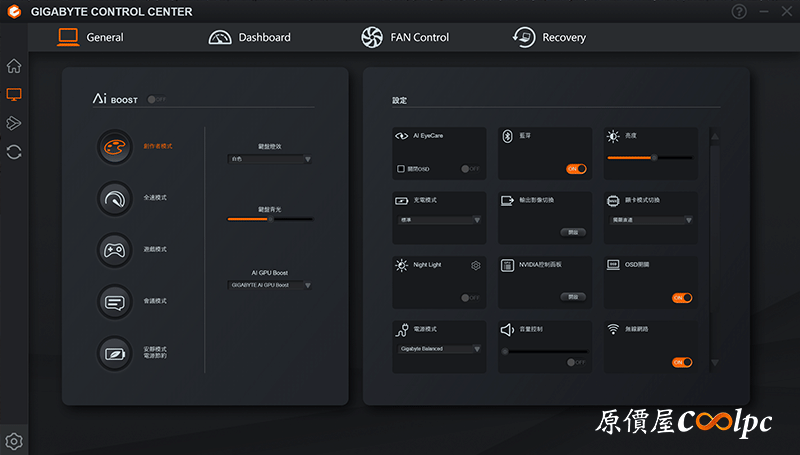800x455 pixels.
Task: Click the Wi-Fi wireless network icon
Action: (613, 330)
